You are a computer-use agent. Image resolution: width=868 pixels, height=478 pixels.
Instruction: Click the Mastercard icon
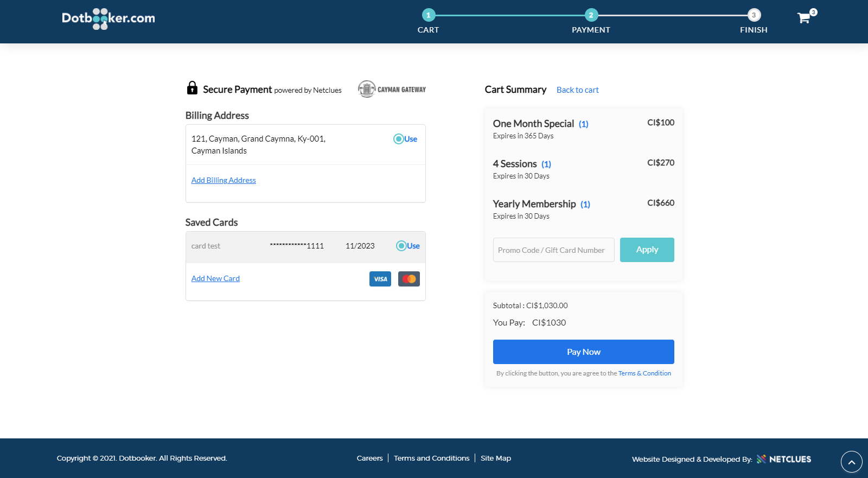pyautogui.click(x=409, y=279)
